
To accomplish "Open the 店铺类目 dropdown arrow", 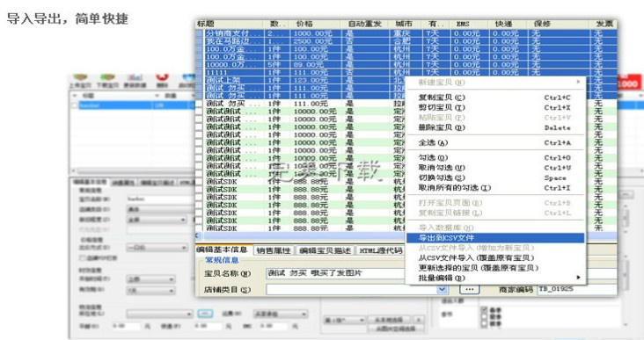I will (442, 290).
